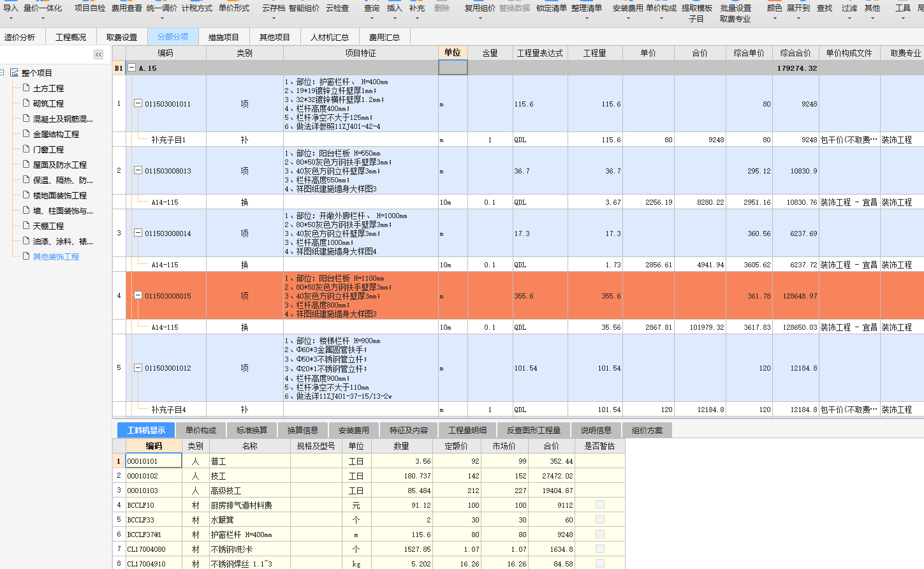Open the 费用查看 toolbar command
Viewport: 924px width, 569px height.
pos(127,8)
